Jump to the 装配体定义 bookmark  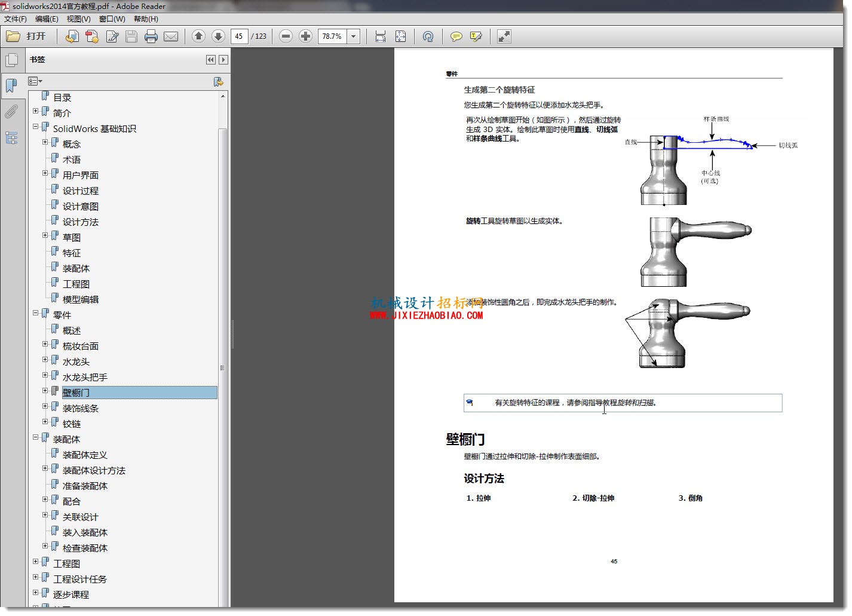click(85, 455)
